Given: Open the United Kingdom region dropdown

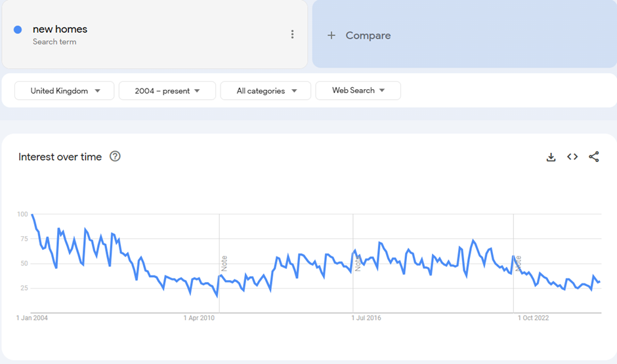Looking at the screenshot, I should [x=64, y=91].
